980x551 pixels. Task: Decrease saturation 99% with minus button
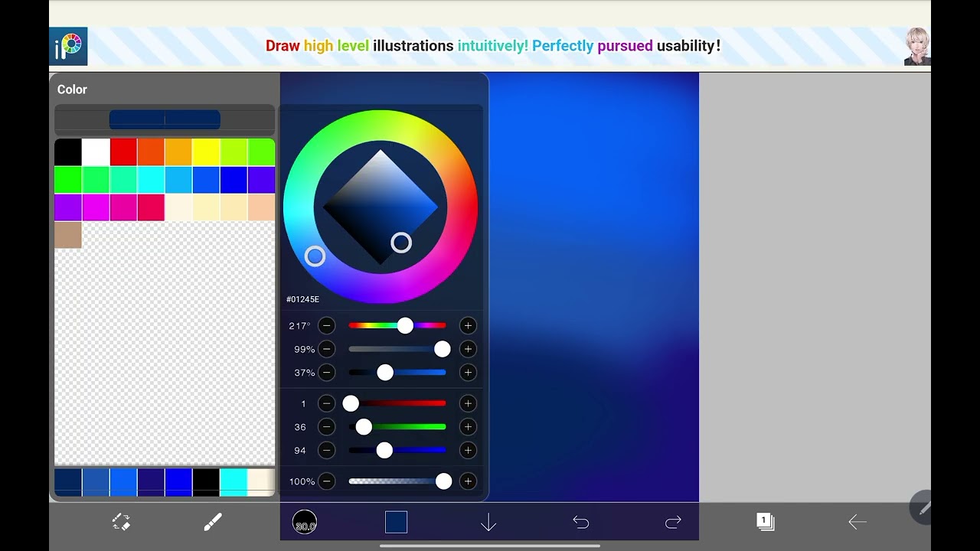[327, 349]
